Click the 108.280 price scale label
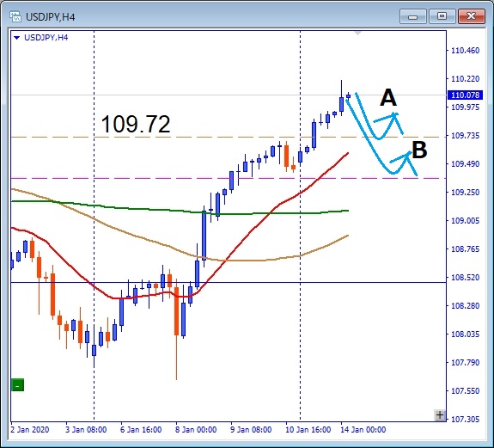This screenshot has width=494, height=448. click(466, 306)
